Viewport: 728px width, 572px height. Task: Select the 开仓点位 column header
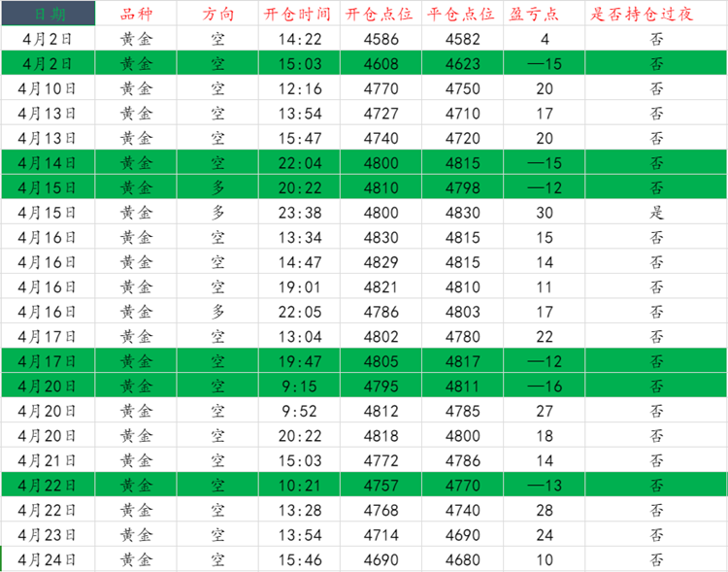pyautogui.click(x=381, y=13)
